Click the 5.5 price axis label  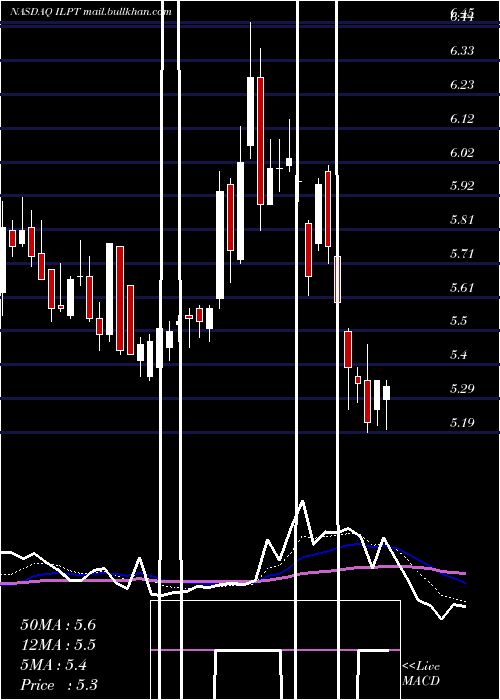tap(459, 321)
